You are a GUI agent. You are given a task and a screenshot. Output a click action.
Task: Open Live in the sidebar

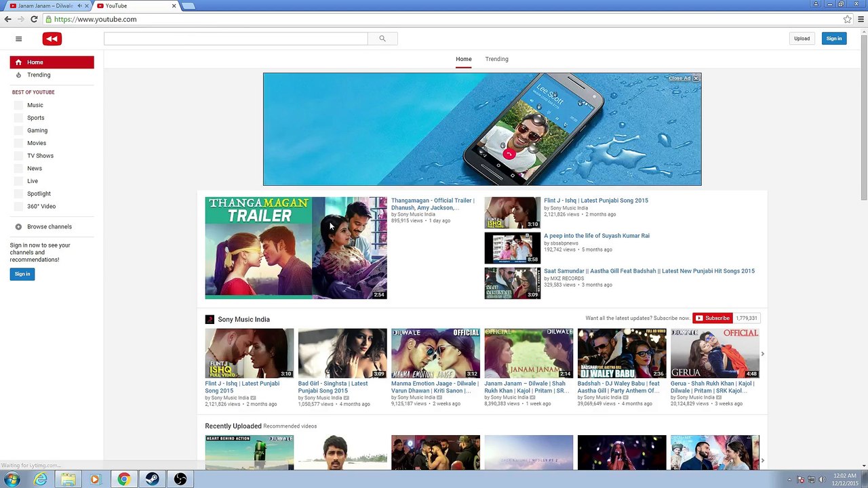(33, 181)
